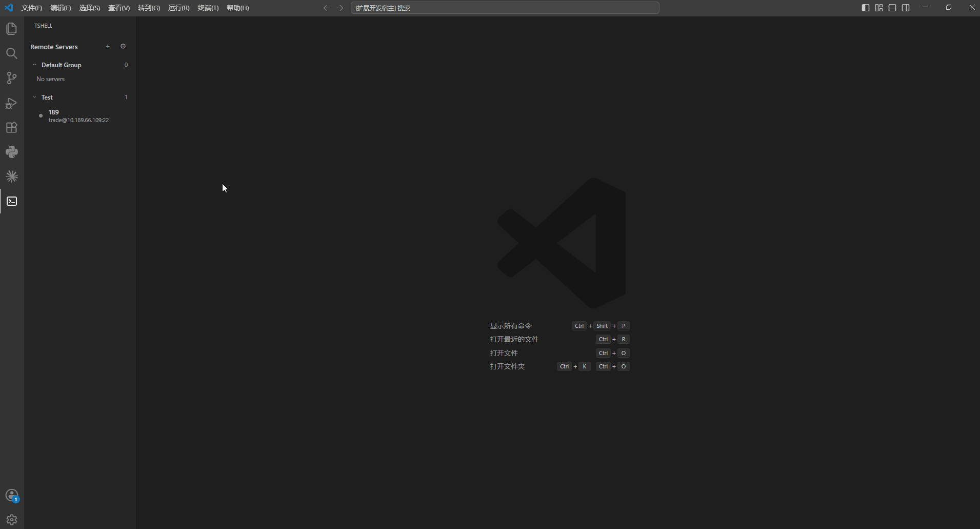The image size is (980, 529).
Task: Open the Extensions view
Action: pyautogui.click(x=12, y=127)
